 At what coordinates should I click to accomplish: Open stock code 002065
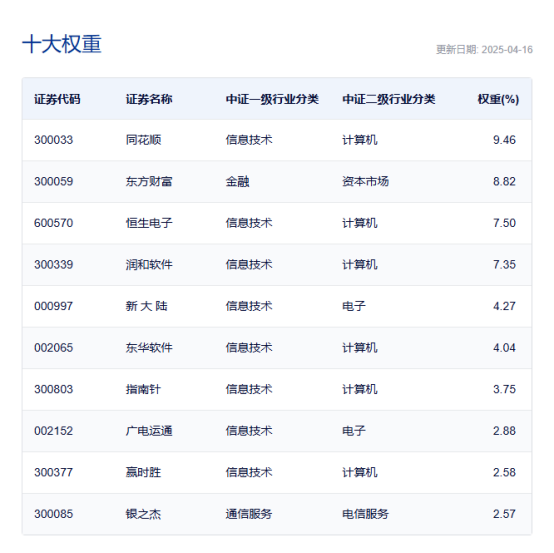[x=54, y=348]
